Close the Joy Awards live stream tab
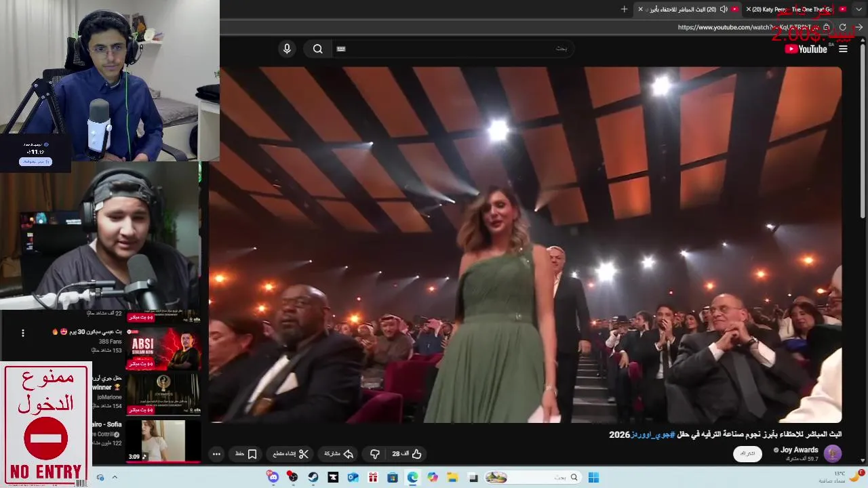The height and width of the screenshot is (488, 868). point(640,9)
